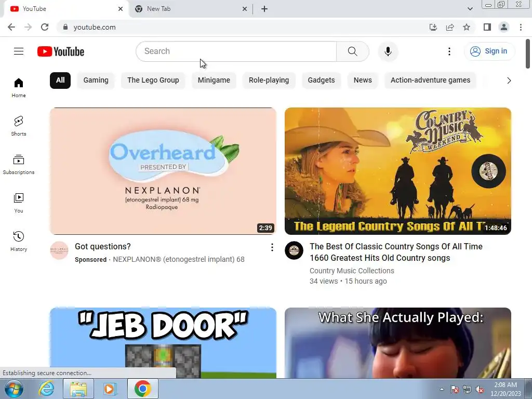Start voice search with microphone icon
The height and width of the screenshot is (399, 532).
tap(388, 51)
